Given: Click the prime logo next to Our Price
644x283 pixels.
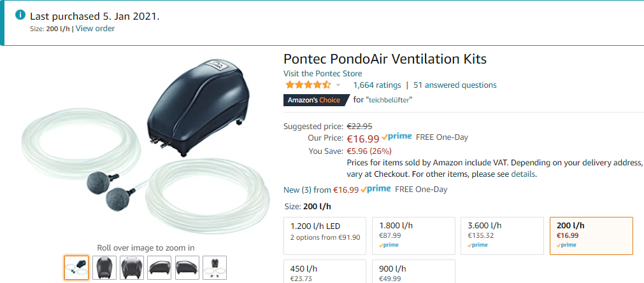Looking at the screenshot, I should [x=396, y=137].
